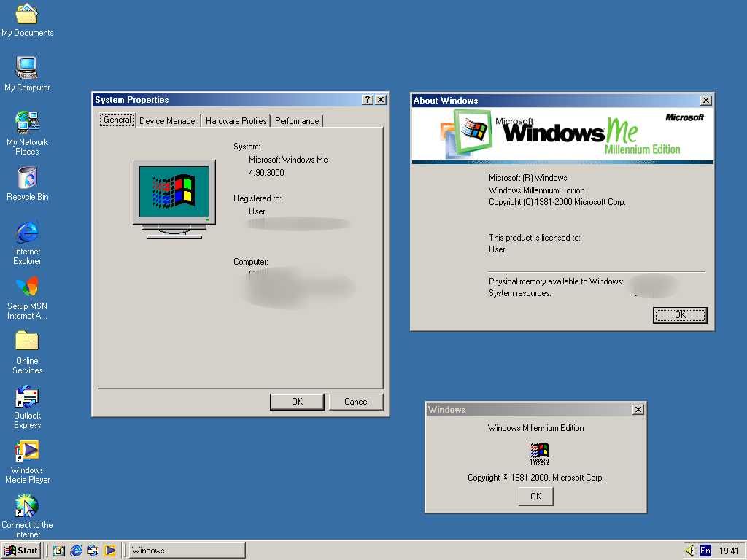Click the System resources: label
The image size is (747, 560).
tap(519, 293)
